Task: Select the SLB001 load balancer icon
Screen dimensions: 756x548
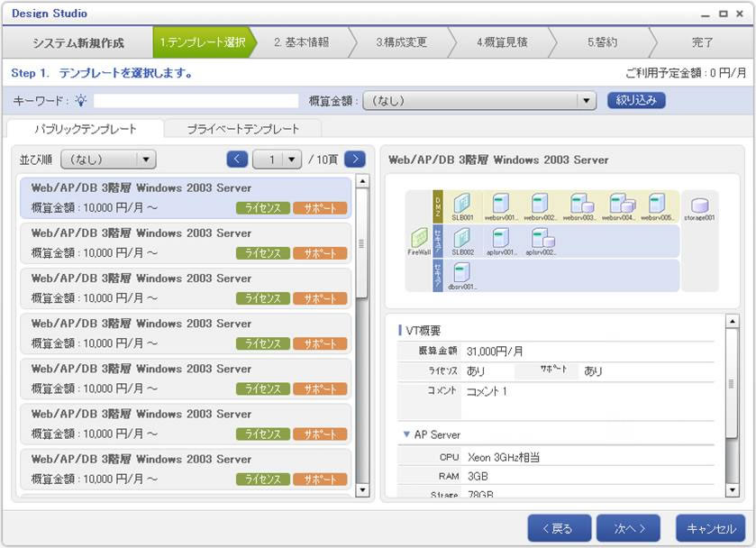Action: coord(462,204)
